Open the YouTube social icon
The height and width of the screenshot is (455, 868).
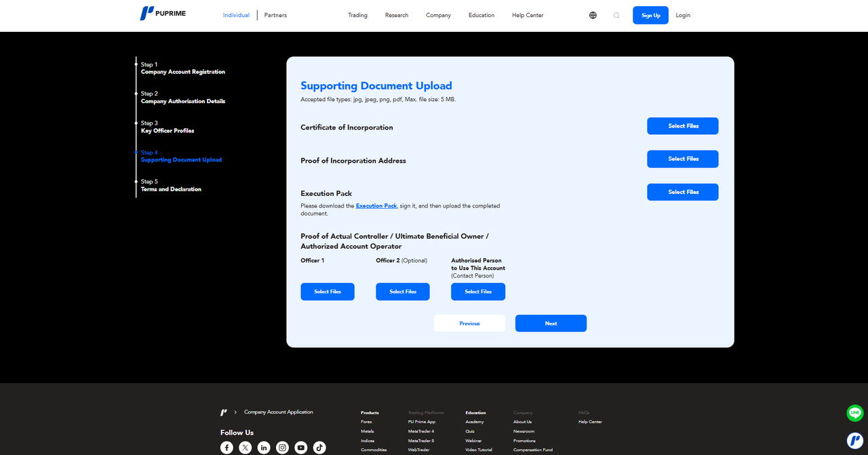[x=301, y=448]
